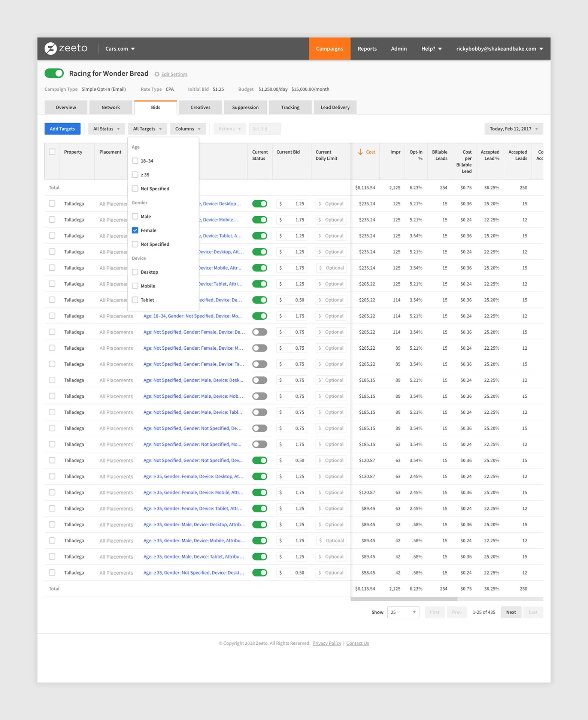Check the Male gender checkbox
This screenshot has width=588, height=720.
(x=135, y=216)
